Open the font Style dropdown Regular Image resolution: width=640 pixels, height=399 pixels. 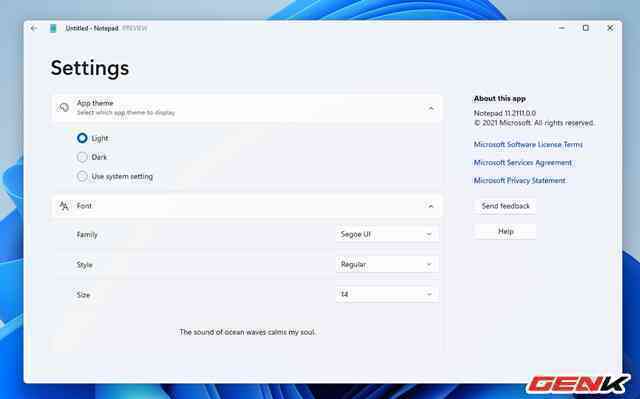coord(387,264)
